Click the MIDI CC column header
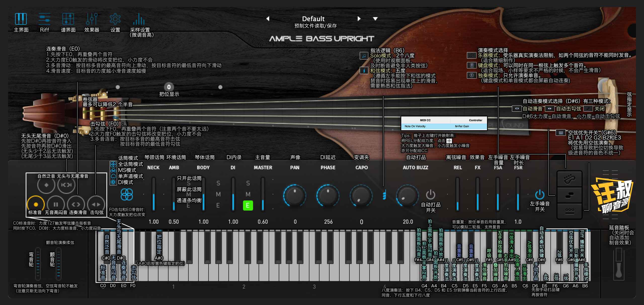Viewport: 644px width, 305px height. (425, 120)
